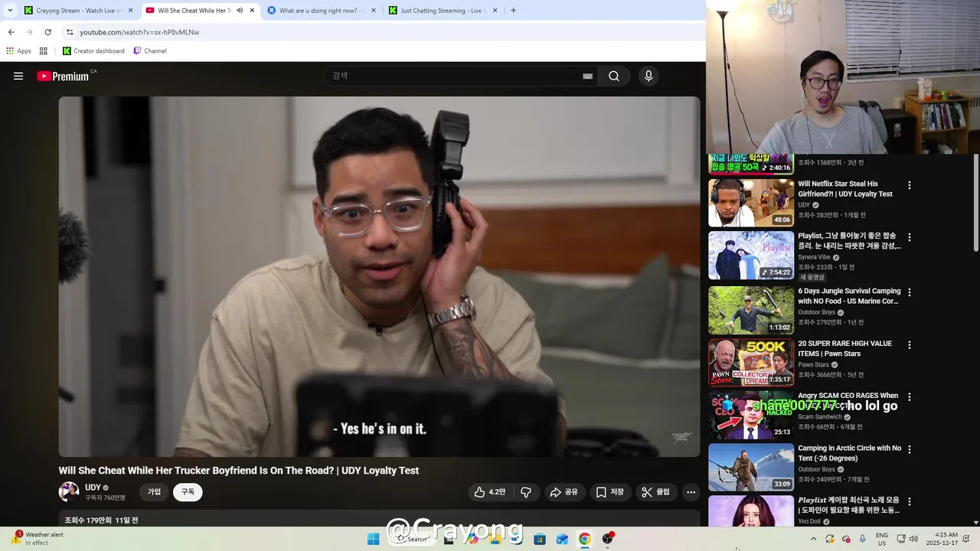Open options for Yeo Doll playlist video
The height and width of the screenshot is (551, 980).
(x=910, y=501)
